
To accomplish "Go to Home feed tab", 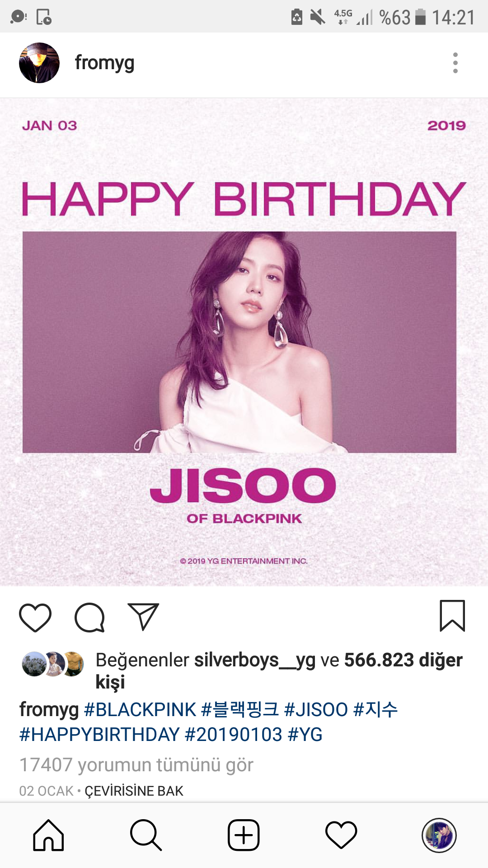I will [x=48, y=835].
